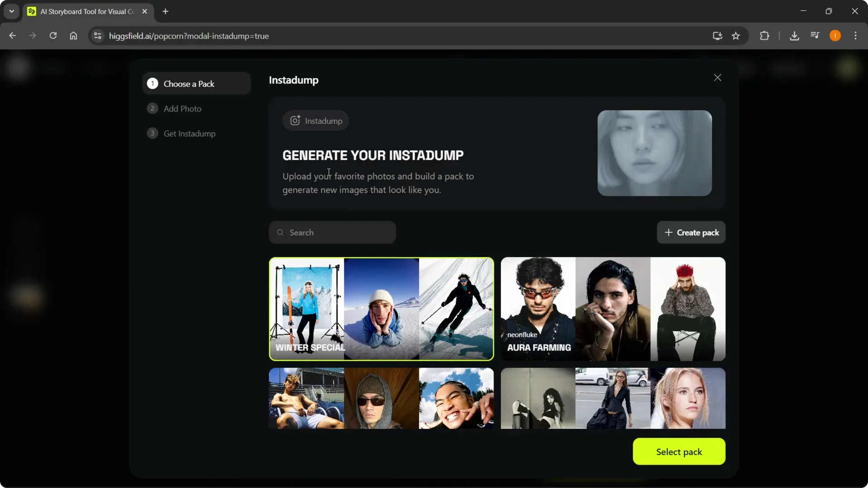Open the media controls icon
The height and width of the screenshot is (488, 868).
pos(815,36)
